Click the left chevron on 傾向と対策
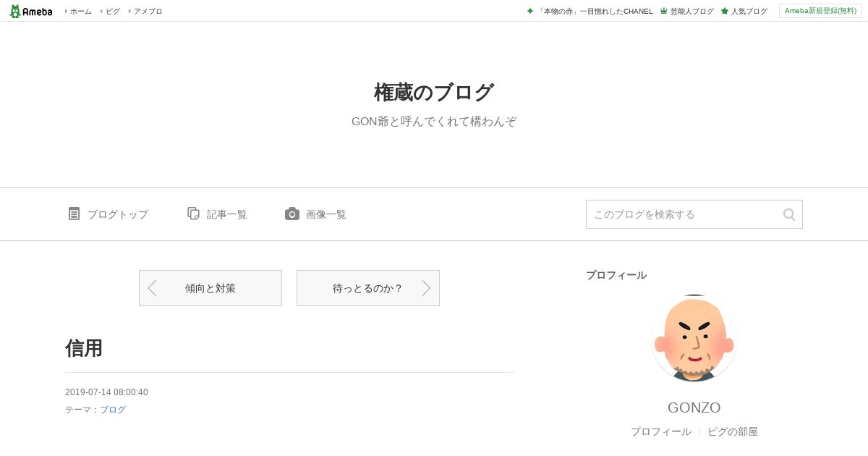The width and height of the screenshot is (868, 456). (152, 288)
